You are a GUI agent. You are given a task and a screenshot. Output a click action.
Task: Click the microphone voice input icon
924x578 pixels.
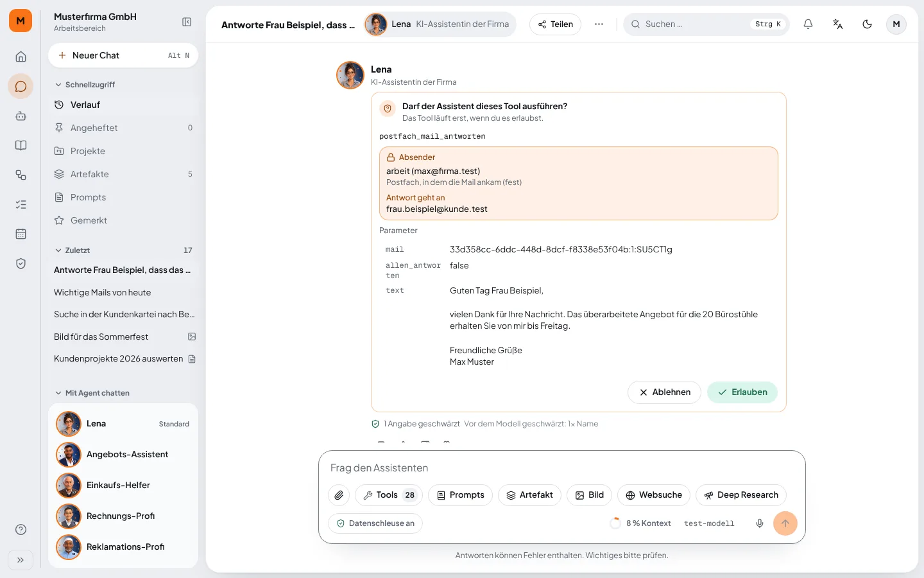tap(760, 523)
